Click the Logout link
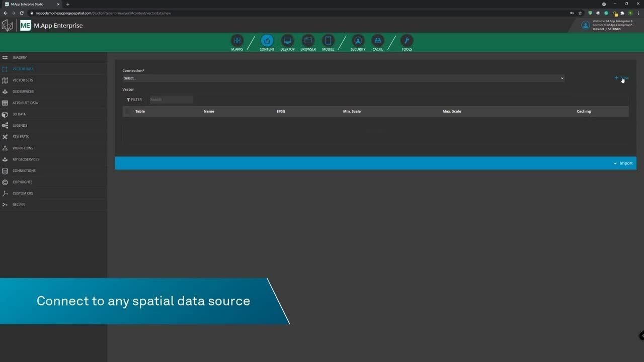Screen dimensions: 644x362 [x=598, y=29]
